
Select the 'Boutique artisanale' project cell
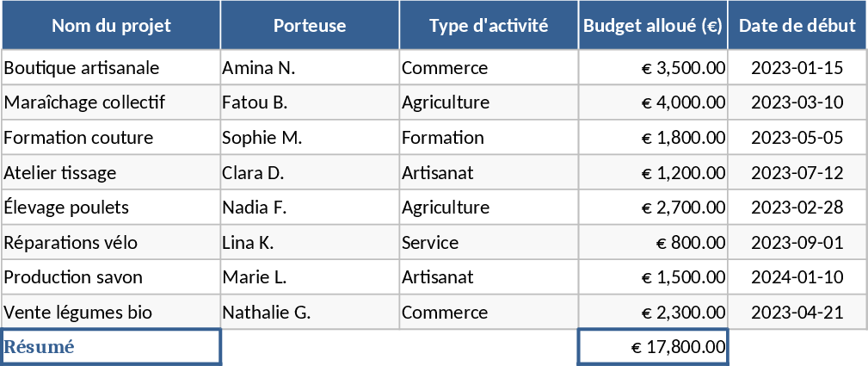coord(111,68)
